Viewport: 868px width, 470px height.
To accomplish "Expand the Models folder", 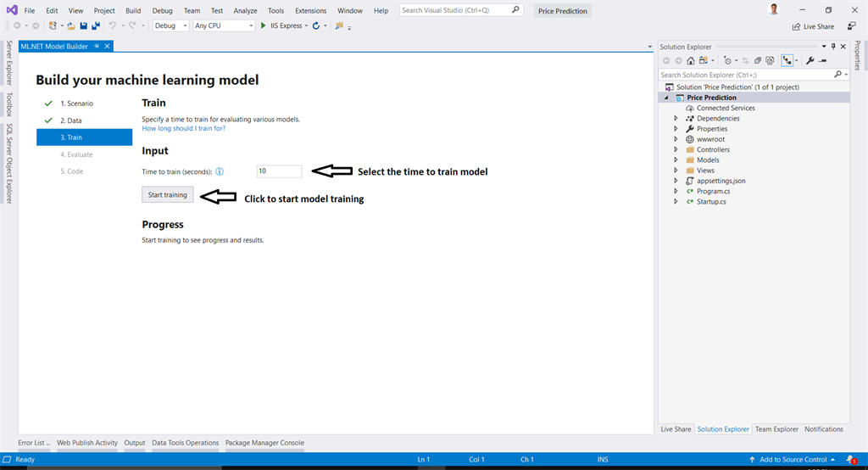I will (676, 159).
